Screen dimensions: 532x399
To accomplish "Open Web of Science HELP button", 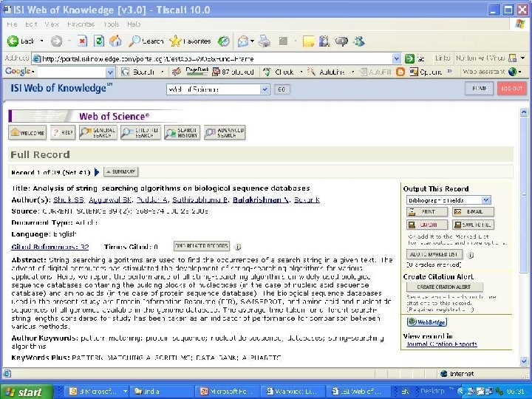I will (x=63, y=133).
